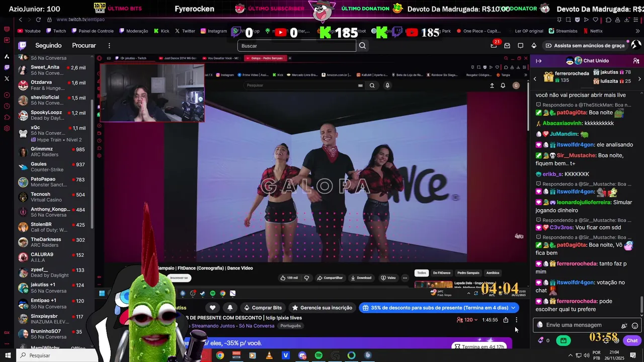Click the browser address bar twitch.tv URL

click(x=80, y=20)
